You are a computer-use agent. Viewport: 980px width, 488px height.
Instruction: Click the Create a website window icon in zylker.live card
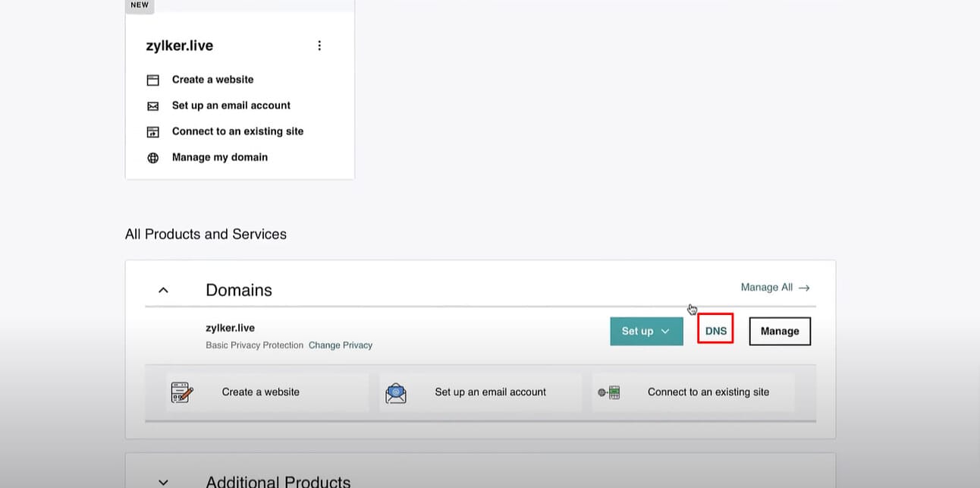(153, 80)
